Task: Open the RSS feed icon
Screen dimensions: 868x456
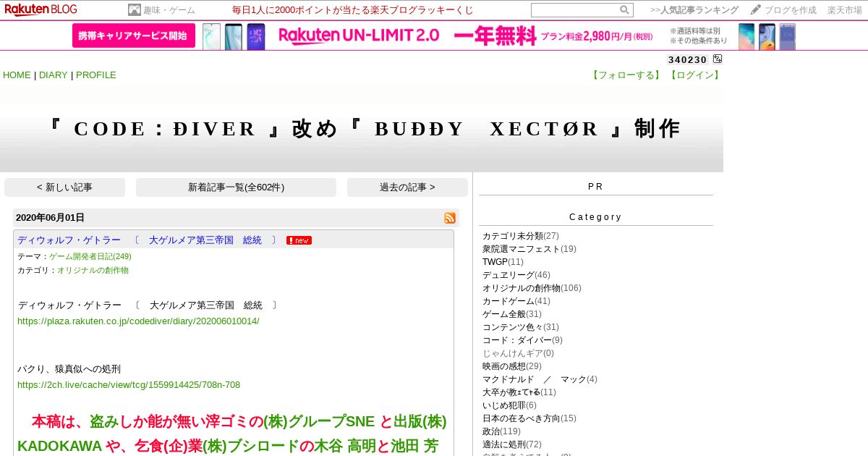Action: point(450,218)
